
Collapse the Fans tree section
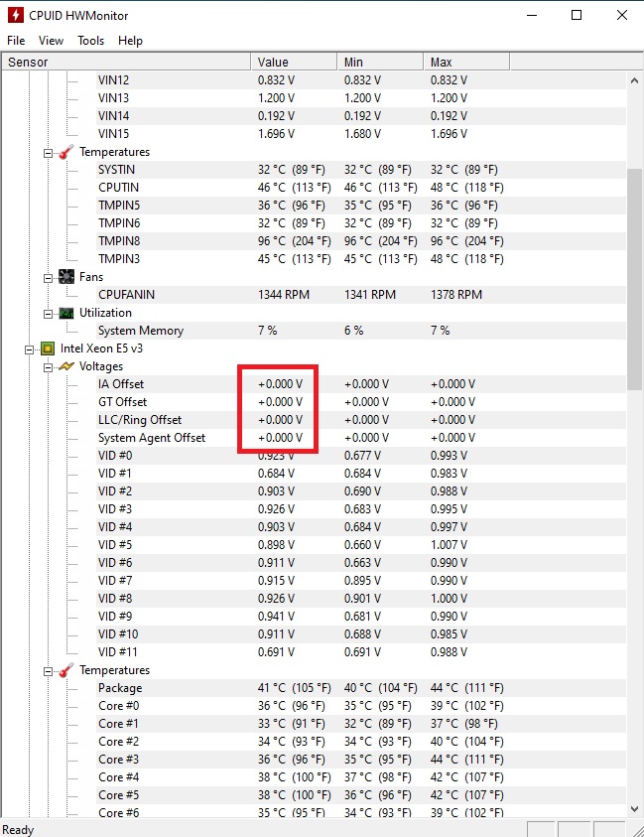(48, 277)
